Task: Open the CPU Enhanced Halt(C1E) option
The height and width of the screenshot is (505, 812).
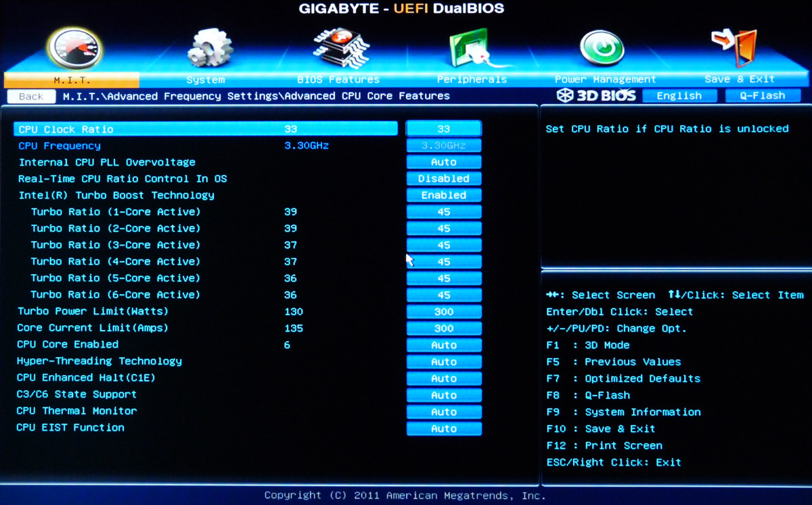Action: click(x=444, y=378)
